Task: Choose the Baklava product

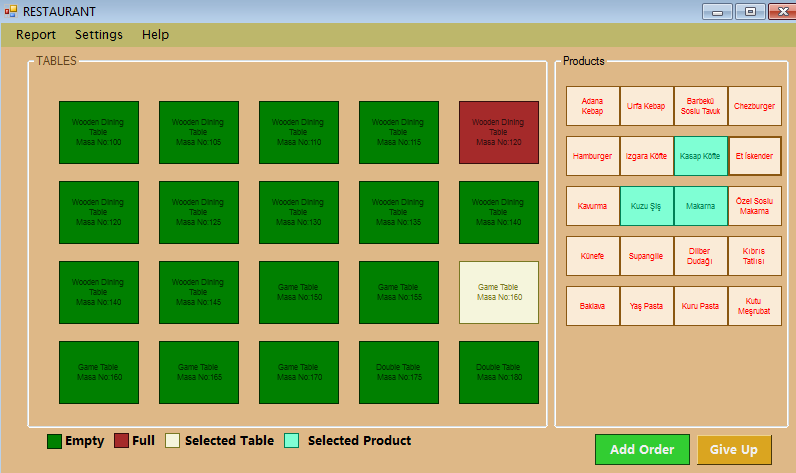Action: click(x=592, y=306)
